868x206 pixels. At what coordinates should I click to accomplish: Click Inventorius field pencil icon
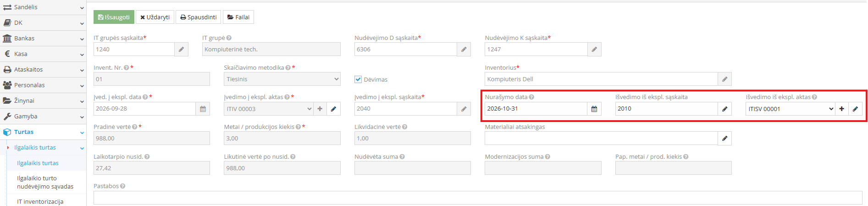724,79
